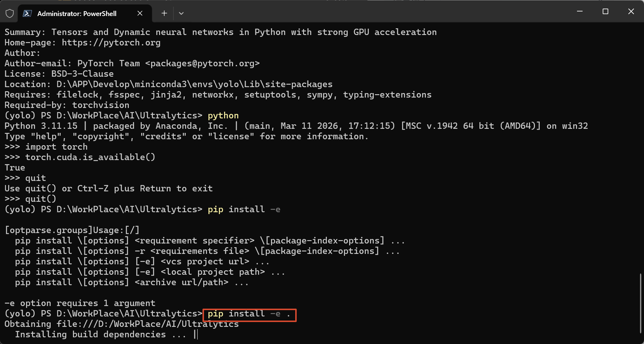Click the site-packages Location path
Viewport: 644px width, 344px height.
point(194,85)
